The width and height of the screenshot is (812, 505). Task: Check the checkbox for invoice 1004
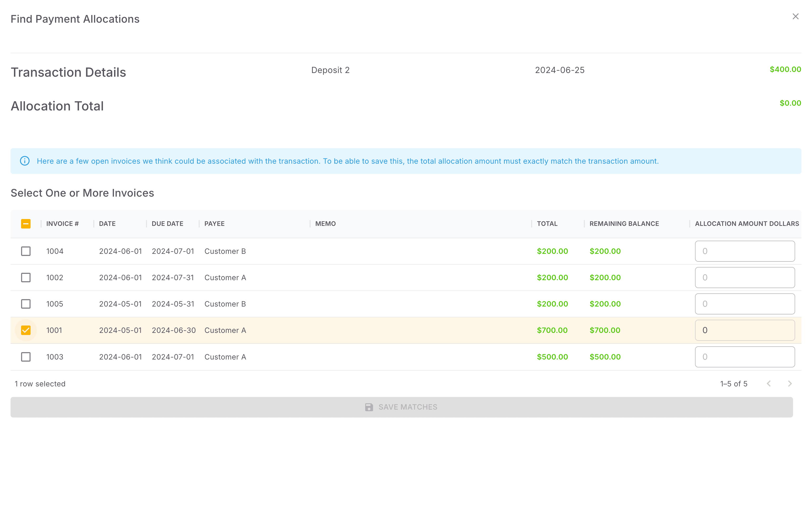26,251
